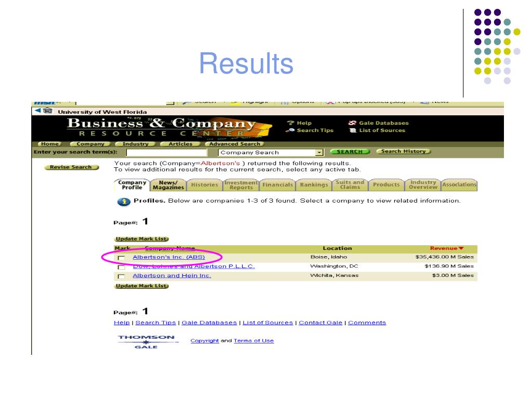The height and width of the screenshot is (399, 532).
Task: Switch to the Financials tab
Action: click(x=277, y=185)
